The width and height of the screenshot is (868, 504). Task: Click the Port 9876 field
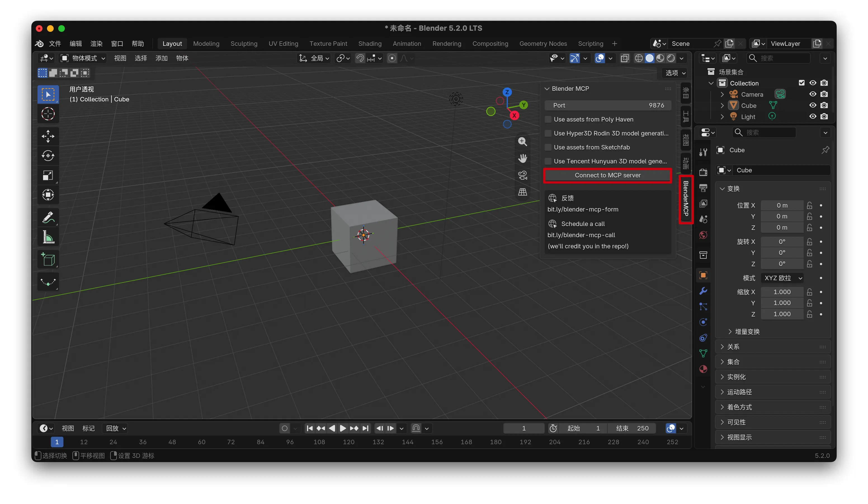pyautogui.click(x=608, y=105)
